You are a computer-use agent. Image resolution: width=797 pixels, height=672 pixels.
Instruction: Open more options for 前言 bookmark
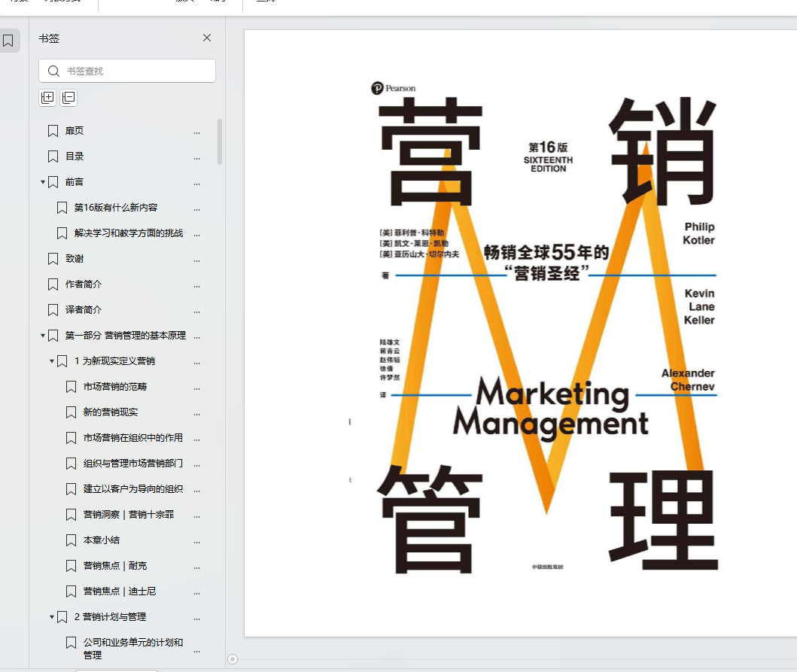coord(196,183)
